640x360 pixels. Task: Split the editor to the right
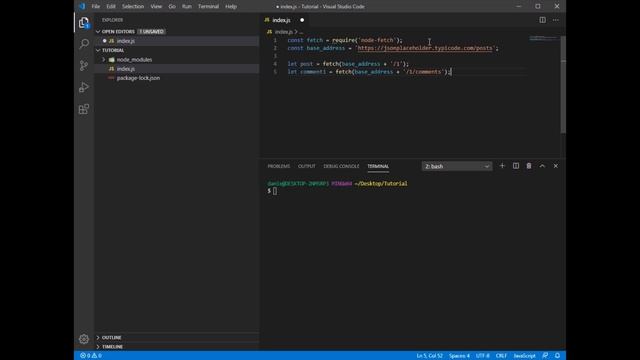(x=542, y=20)
